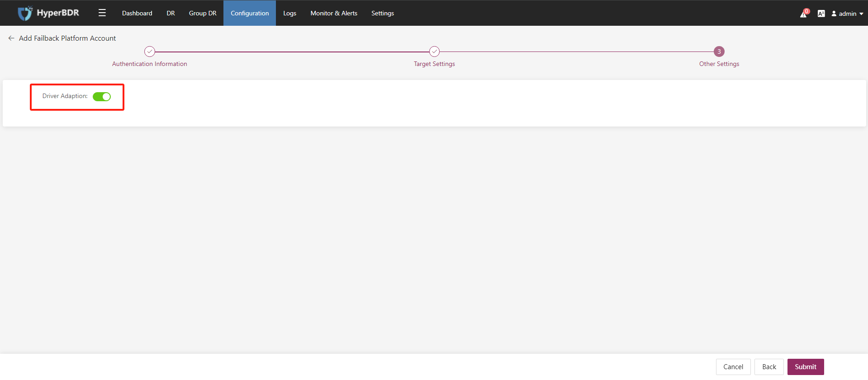Screen dimensions: 868x380
Task: Submit the failback platform account
Action: (806, 367)
